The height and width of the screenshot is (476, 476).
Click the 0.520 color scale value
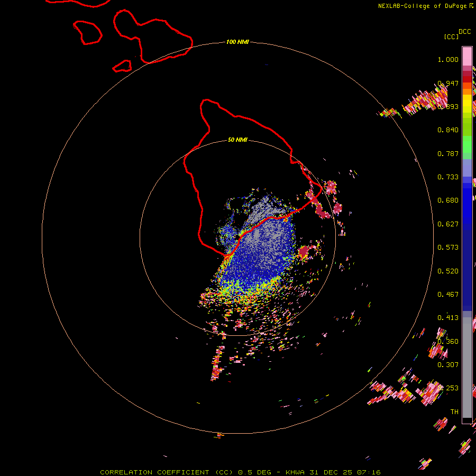448,271
